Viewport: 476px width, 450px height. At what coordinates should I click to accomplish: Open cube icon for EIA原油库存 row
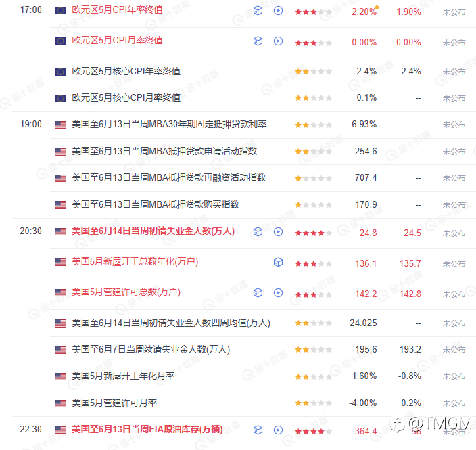[258, 430]
